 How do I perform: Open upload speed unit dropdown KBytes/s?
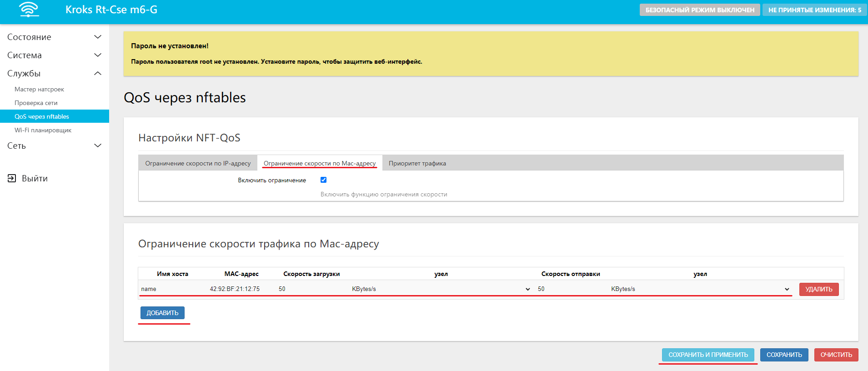[700, 289]
